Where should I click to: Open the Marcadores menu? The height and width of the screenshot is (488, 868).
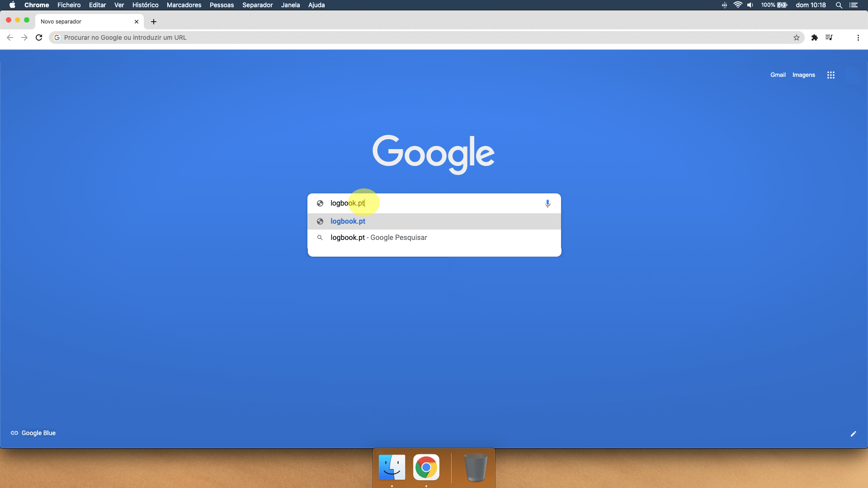pyautogui.click(x=184, y=5)
